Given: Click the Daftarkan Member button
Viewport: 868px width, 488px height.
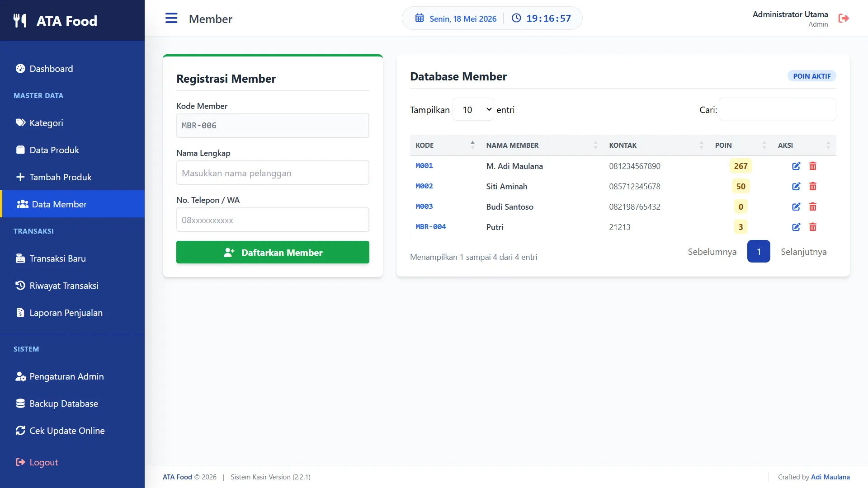Looking at the screenshot, I should point(273,252).
